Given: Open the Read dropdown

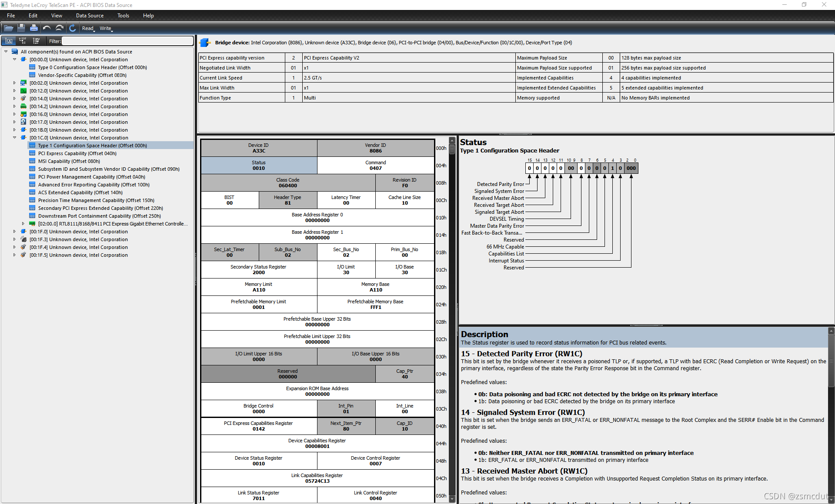Looking at the screenshot, I should coord(88,28).
